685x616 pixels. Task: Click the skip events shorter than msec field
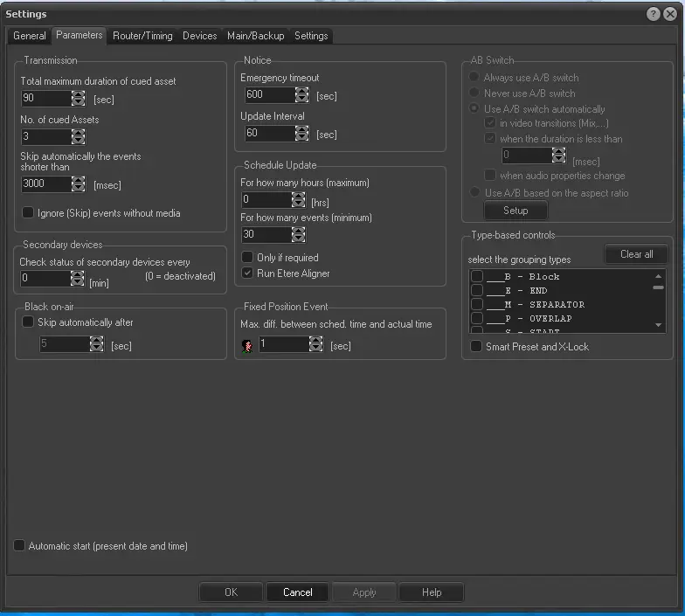coord(46,184)
